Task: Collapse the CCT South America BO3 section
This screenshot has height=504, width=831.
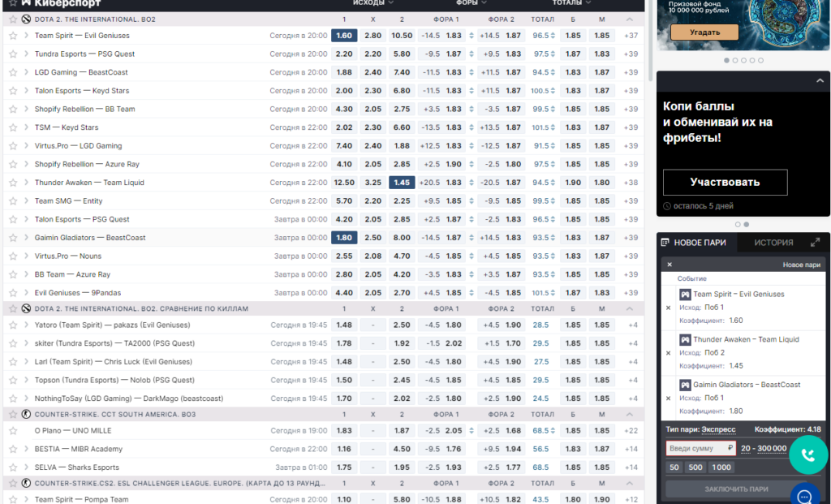Action: point(629,415)
